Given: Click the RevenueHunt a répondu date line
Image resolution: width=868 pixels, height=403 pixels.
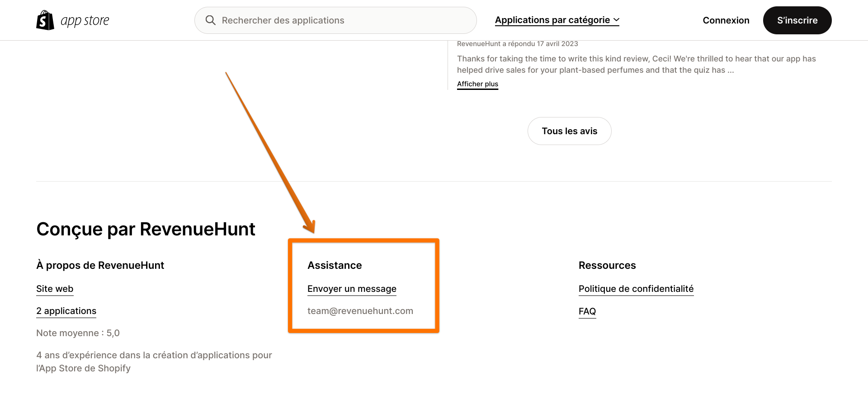Looking at the screenshot, I should [x=517, y=44].
